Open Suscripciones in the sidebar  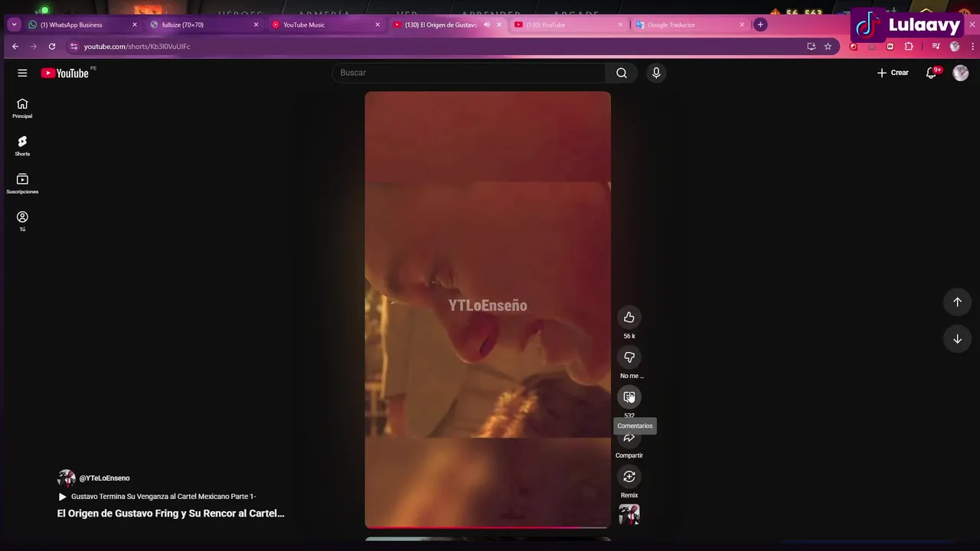pos(22,184)
